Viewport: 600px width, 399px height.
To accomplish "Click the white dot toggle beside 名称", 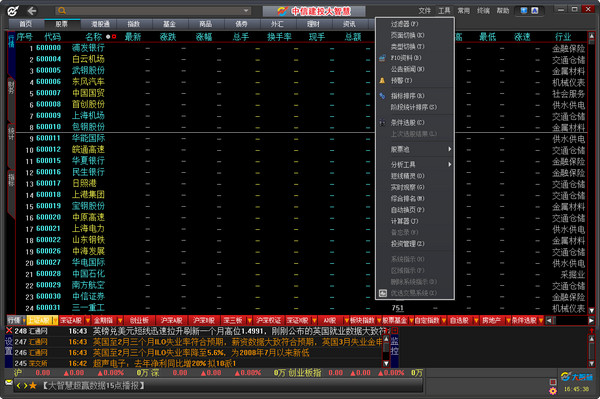I will [108, 37].
